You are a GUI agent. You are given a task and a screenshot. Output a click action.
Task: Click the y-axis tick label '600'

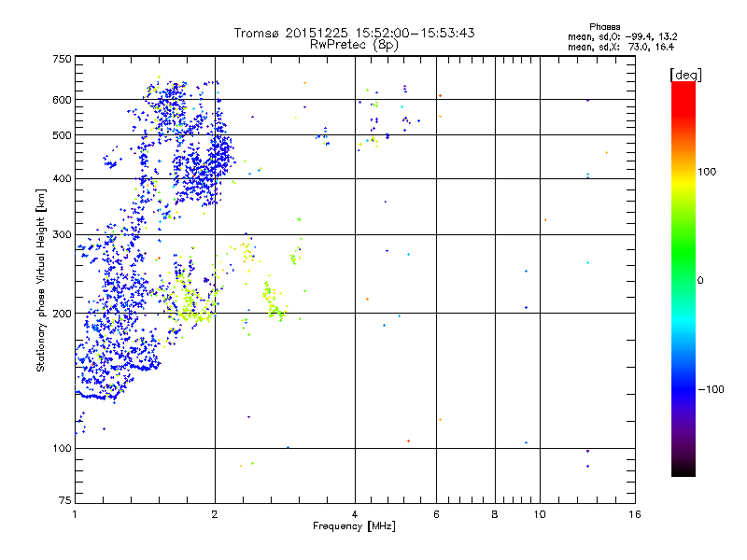point(62,100)
